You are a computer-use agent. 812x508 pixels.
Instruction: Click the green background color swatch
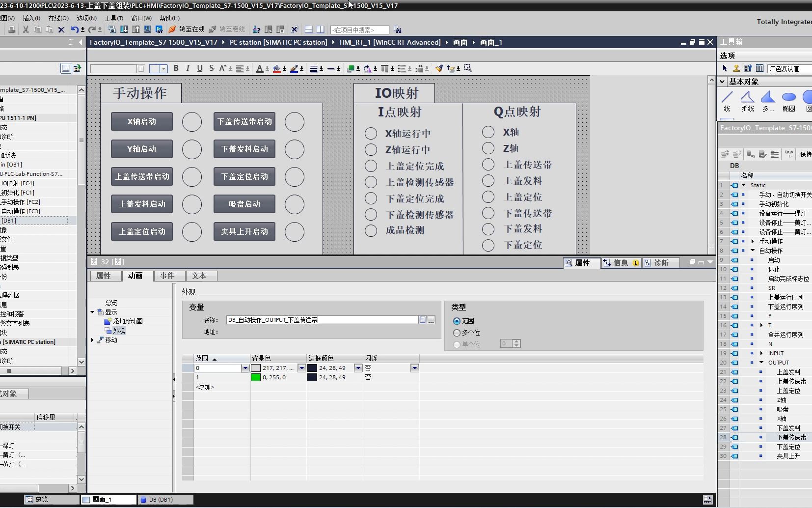pyautogui.click(x=255, y=377)
